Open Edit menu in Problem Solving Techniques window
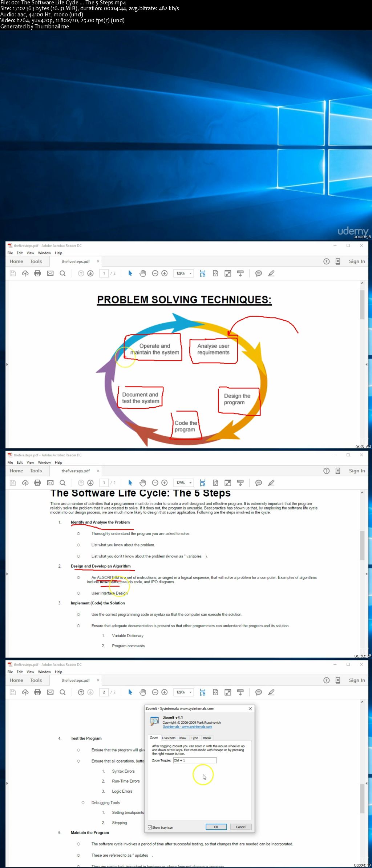 [20, 253]
